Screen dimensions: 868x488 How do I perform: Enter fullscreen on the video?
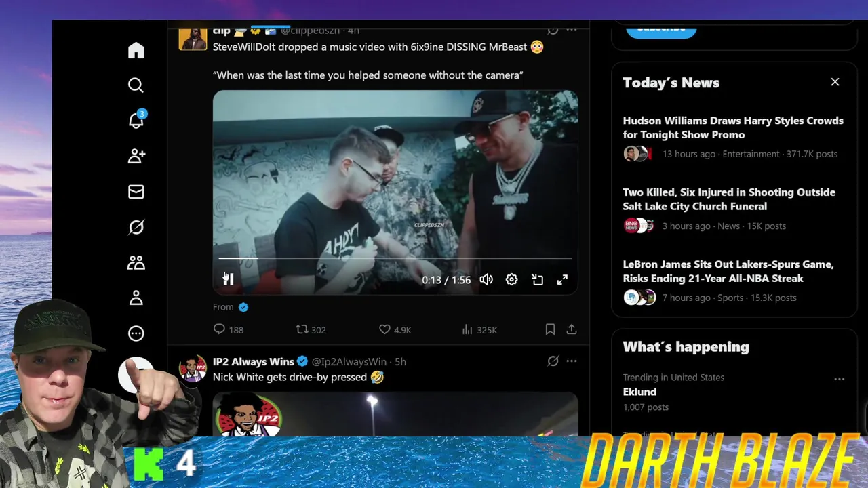click(x=562, y=279)
